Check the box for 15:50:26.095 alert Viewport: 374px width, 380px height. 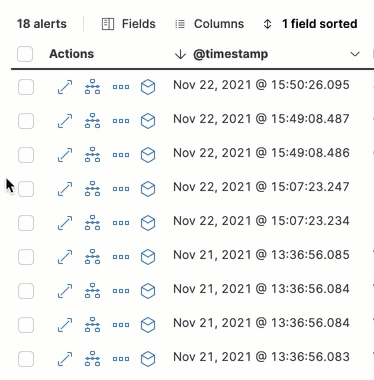pyautogui.click(x=26, y=87)
